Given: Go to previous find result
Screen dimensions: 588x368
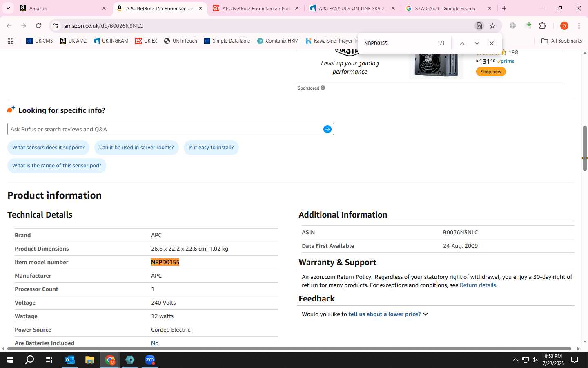Looking at the screenshot, I should pyautogui.click(x=462, y=43).
